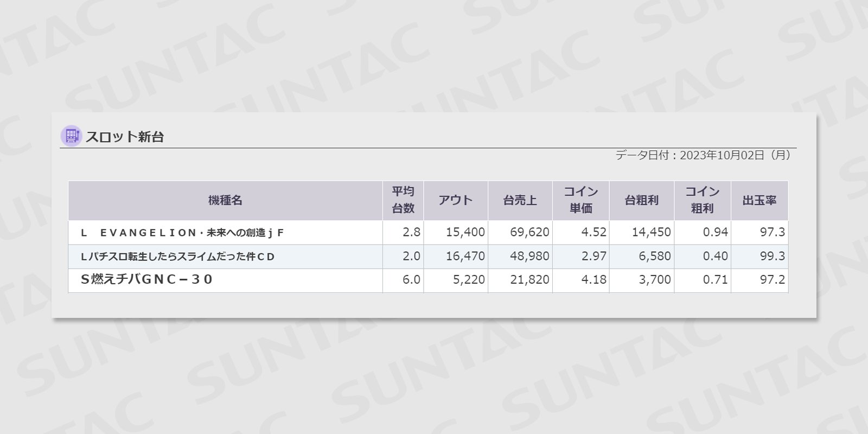Click the 台粗利 column header
This screenshot has width=868, height=434.
click(x=642, y=200)
